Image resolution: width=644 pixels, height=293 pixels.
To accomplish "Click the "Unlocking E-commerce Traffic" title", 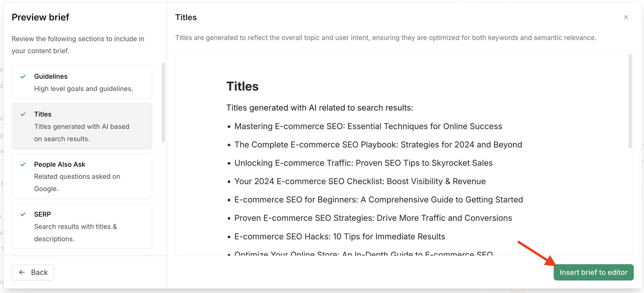I will click(363, 163).
